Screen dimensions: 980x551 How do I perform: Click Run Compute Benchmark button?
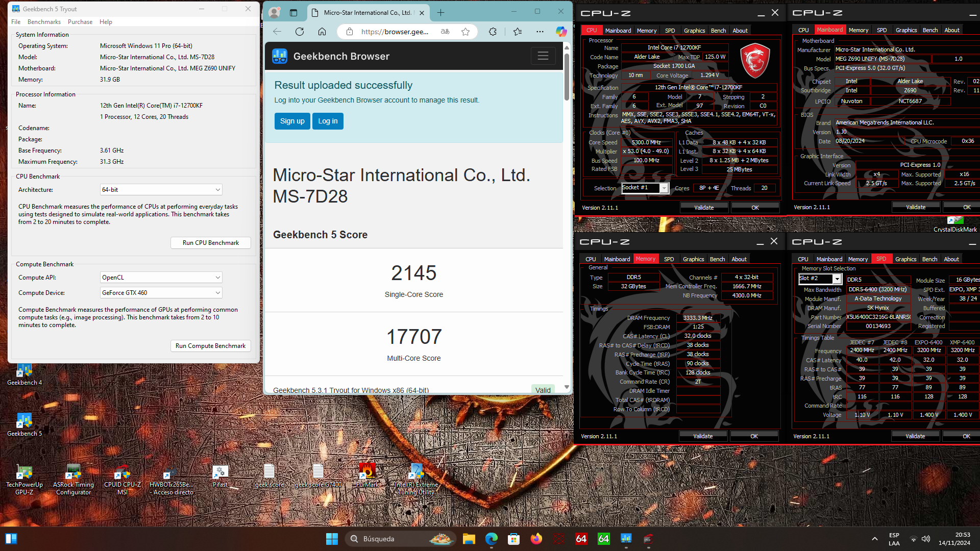coord(211,346)
